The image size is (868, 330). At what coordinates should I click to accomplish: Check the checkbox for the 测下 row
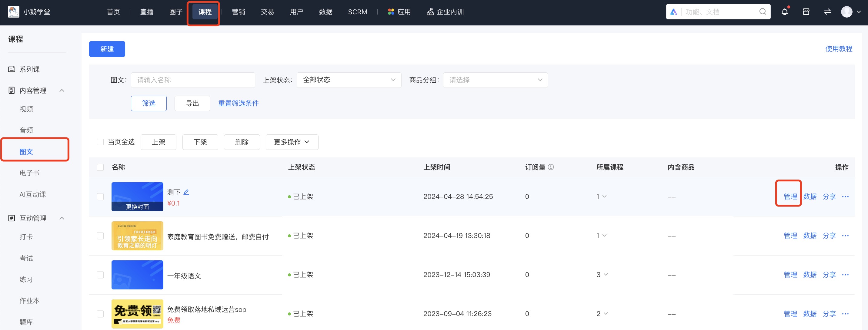tap(100, 197)
